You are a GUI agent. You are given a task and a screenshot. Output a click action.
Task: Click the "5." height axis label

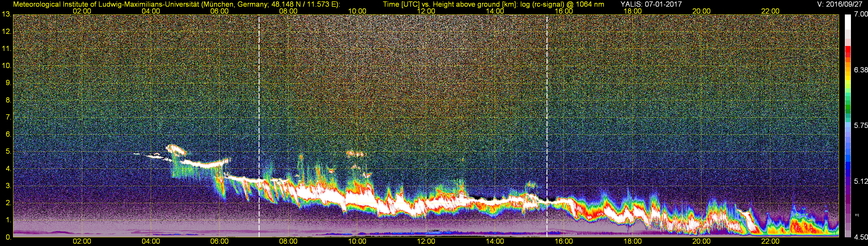[x=8, y=152]
